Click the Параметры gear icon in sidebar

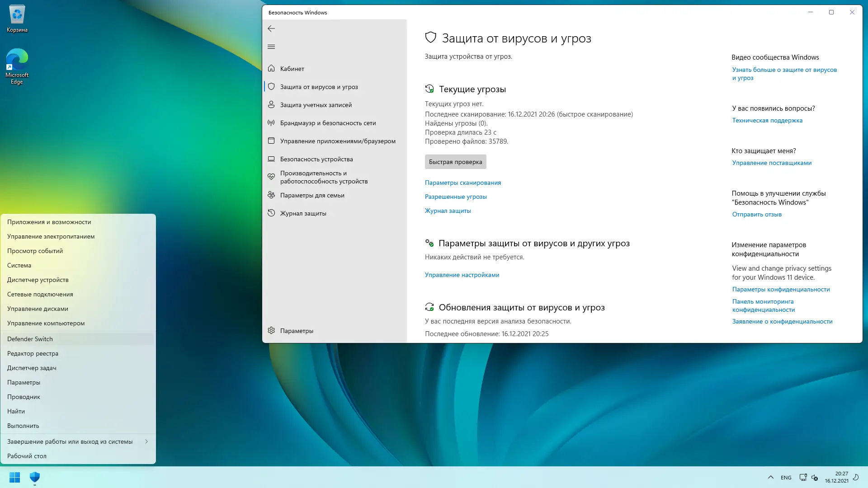(x=271, y=330)
